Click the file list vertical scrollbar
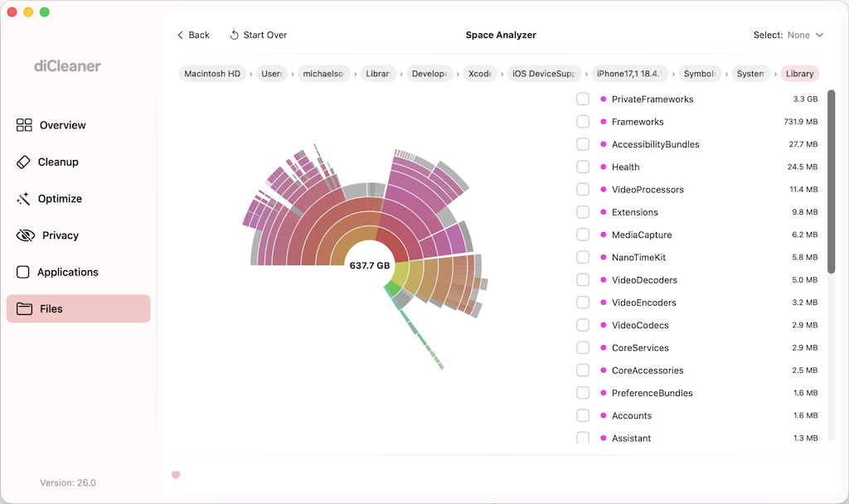 point(832,182)
